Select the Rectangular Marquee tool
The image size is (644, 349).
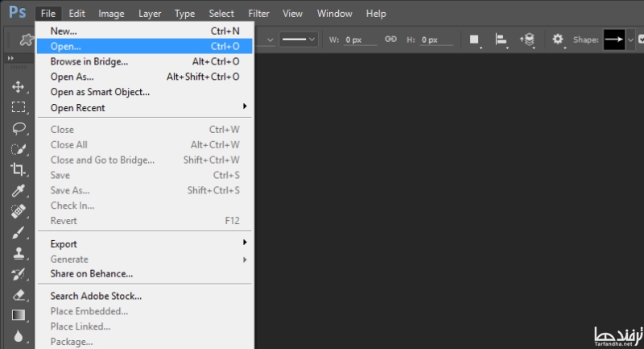point(18,107)
